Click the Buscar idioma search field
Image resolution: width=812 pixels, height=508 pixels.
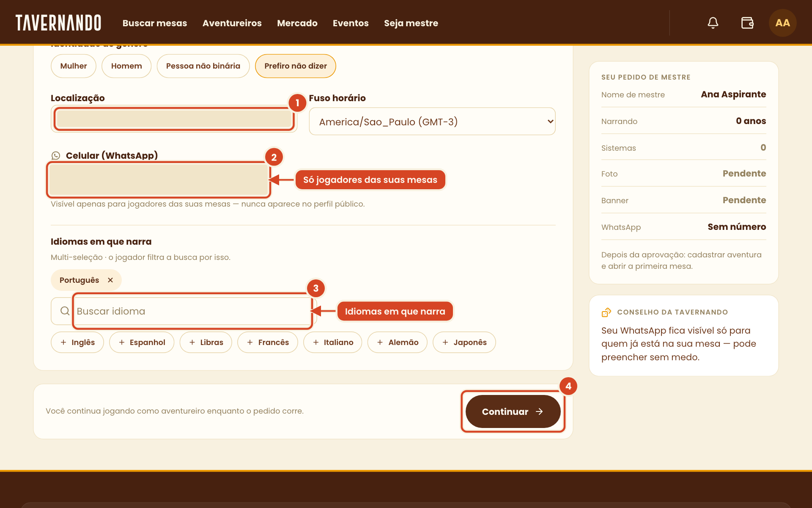(183, 311)
